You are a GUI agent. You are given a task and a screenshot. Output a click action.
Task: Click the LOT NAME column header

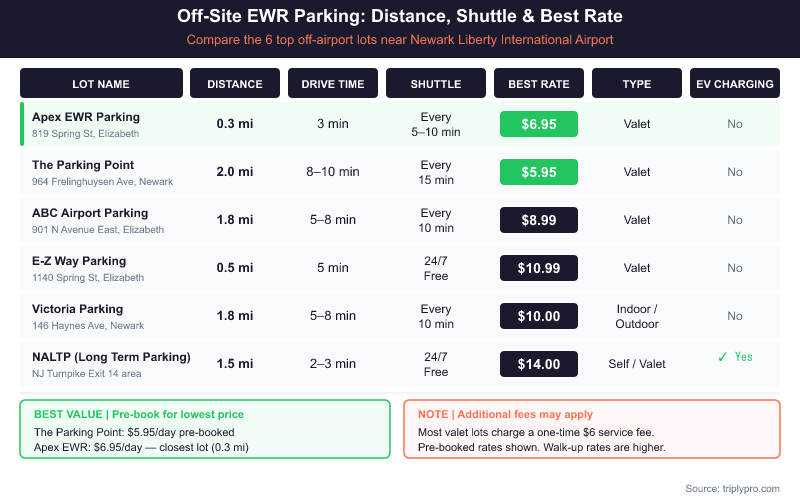(101, 84)
